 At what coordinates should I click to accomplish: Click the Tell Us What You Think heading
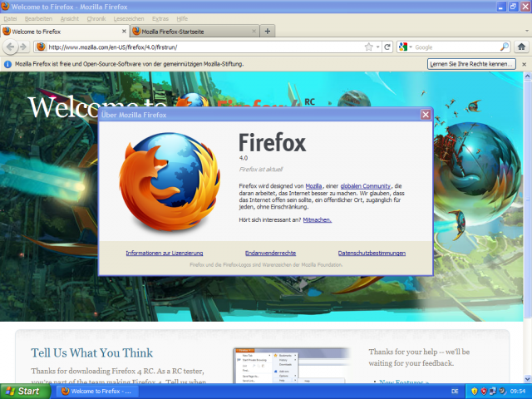92,352
